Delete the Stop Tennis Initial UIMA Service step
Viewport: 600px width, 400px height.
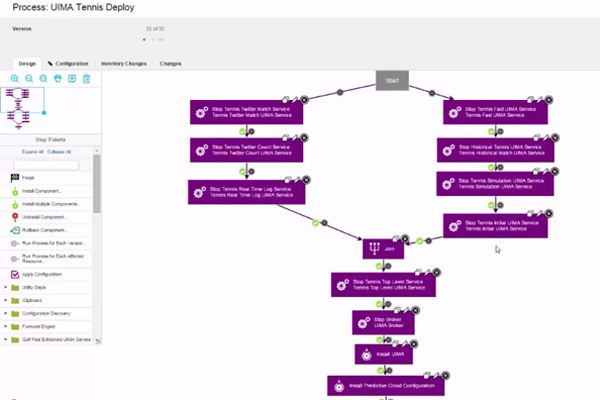(x=549, y=213)
